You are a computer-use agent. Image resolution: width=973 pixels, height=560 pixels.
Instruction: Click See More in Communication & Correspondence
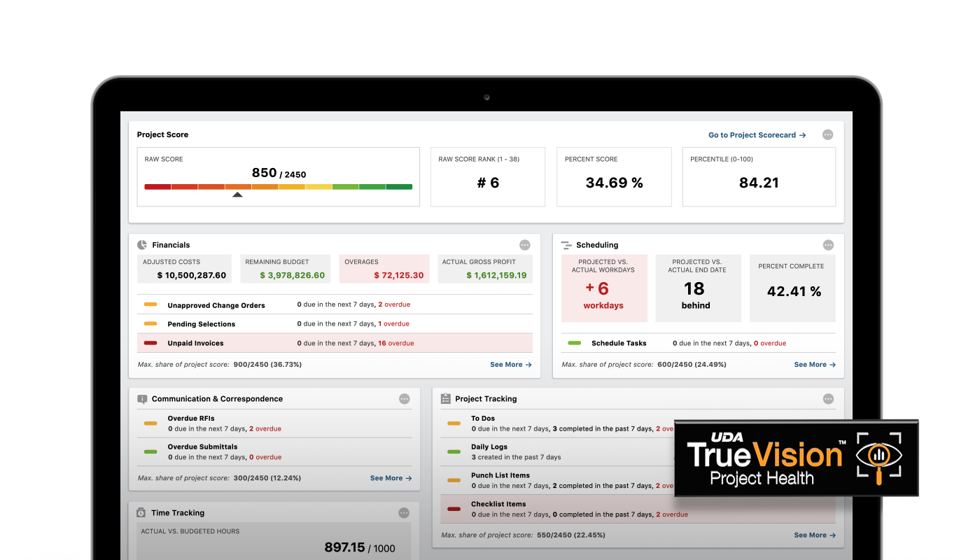[391, 478]
